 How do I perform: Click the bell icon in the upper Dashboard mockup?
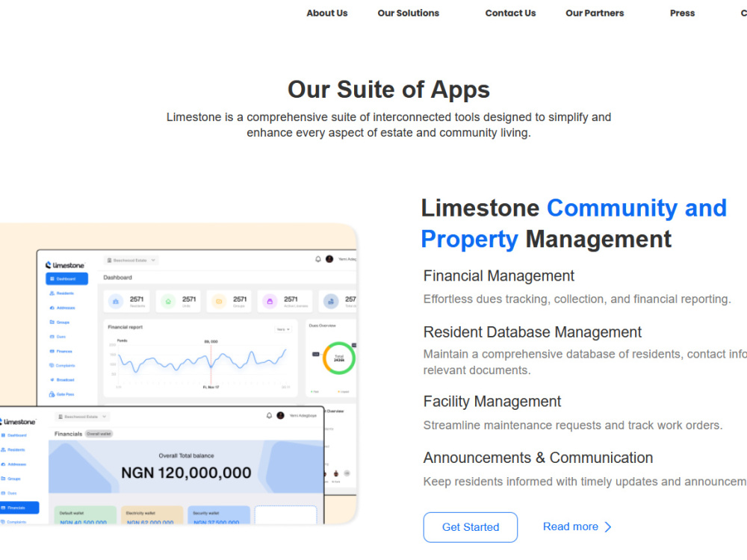(x=317, y=259)
